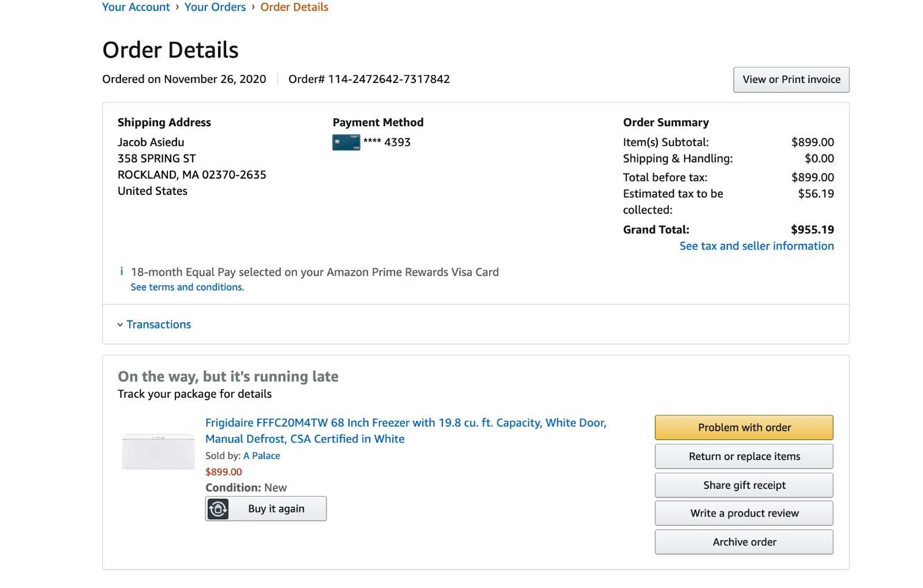The image size is (923, 588).
Task: Open Your Account breadcrumb link
Action: point(136,7)
